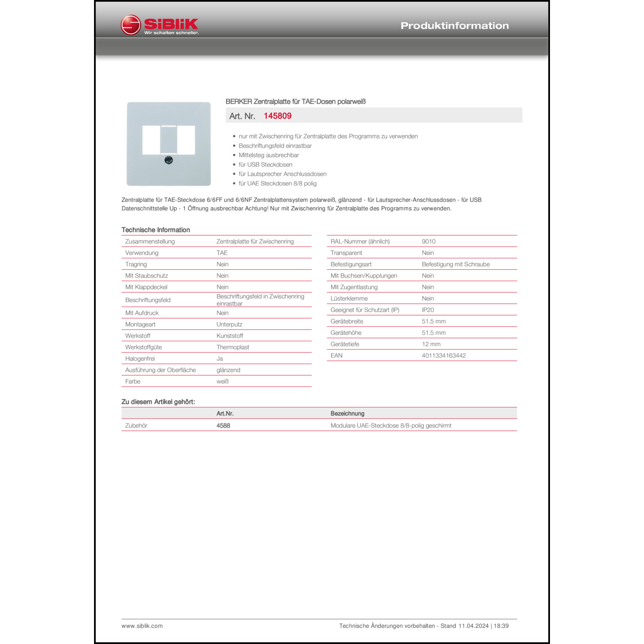This screenshot has width=644, height=644.
Task: Click the für USB Steckdosen bullet point
Action: [265, 164]
